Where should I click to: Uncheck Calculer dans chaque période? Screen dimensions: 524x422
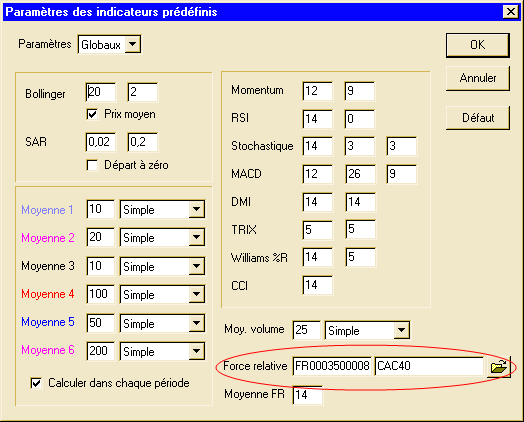tap(36, 383)
